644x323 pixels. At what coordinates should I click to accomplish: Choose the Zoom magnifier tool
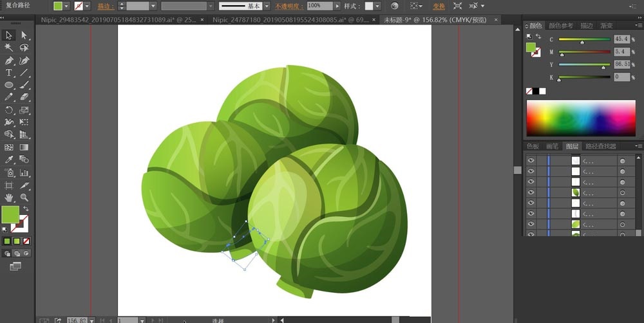tap(24, 198)
